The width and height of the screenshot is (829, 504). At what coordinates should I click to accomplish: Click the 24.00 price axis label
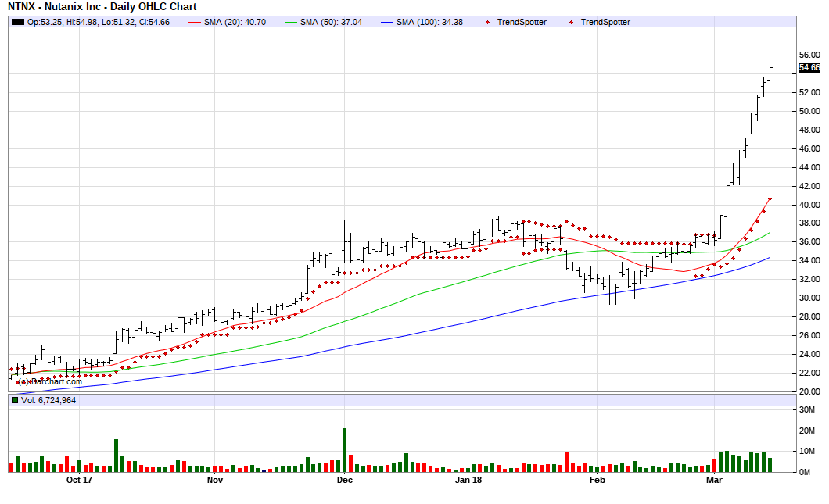pos(809,355)
